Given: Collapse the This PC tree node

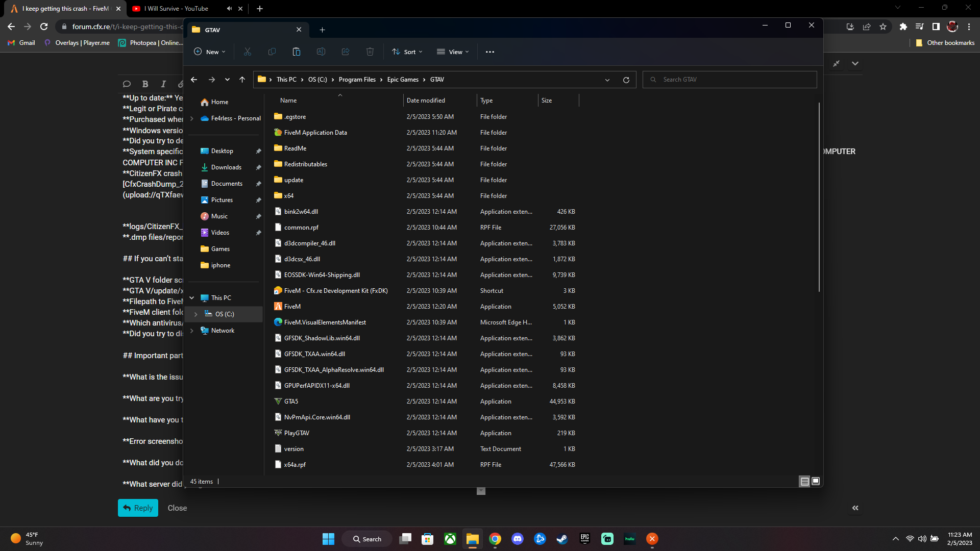Looking at the screenshot, I should point(192,298).
